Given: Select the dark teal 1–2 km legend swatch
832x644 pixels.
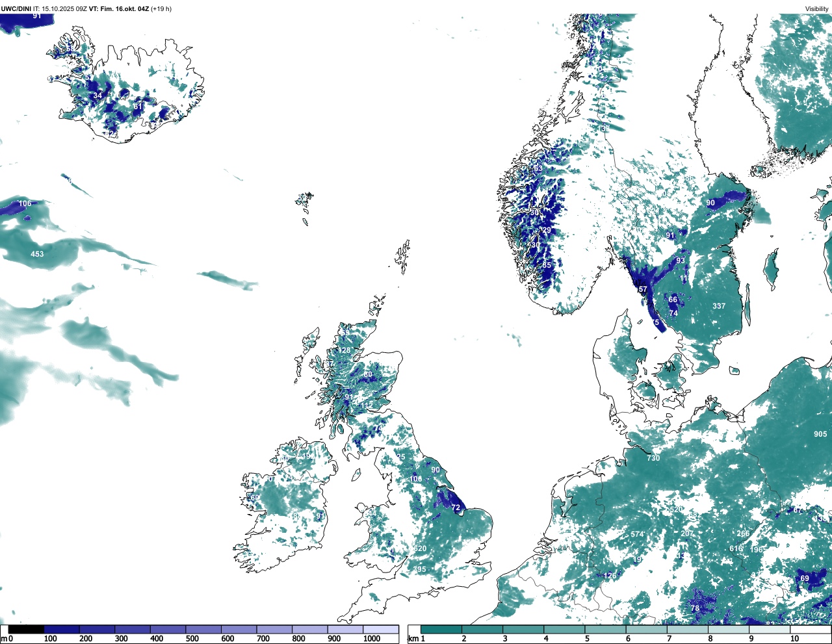Looking at the screenshot, I should [441, 629].
